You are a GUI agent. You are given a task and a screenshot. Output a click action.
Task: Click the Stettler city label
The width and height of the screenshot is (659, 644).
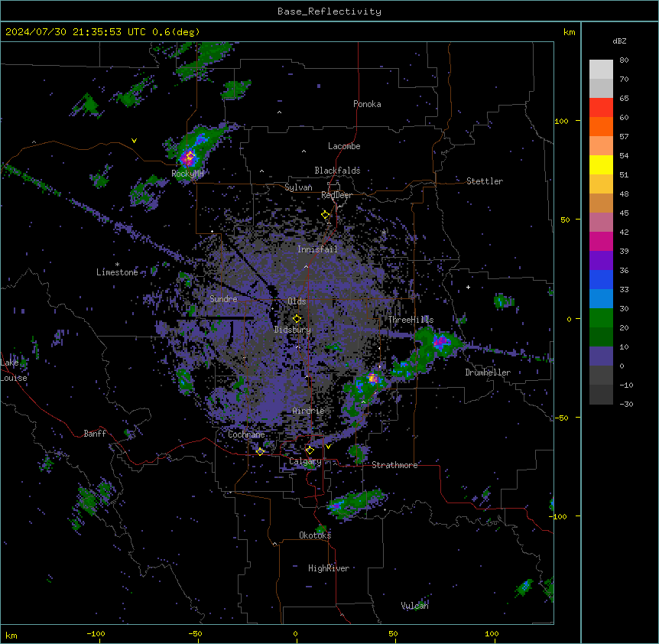click(485, 181)
